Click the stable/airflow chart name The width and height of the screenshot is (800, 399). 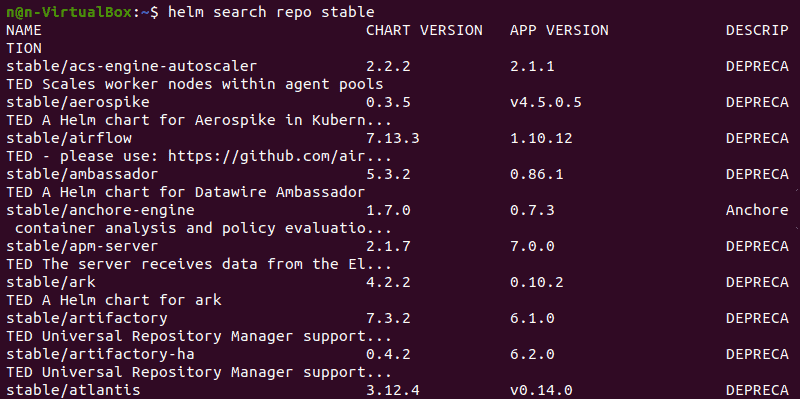pos(68,139)
